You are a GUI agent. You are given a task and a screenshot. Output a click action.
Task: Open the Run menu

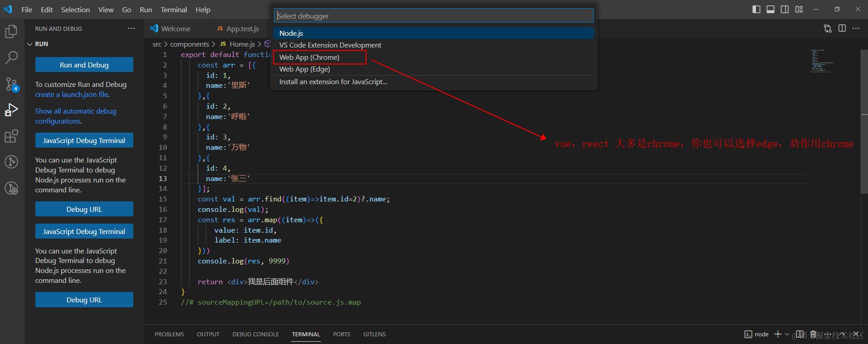pyautogui.click(x=145, y=10)
